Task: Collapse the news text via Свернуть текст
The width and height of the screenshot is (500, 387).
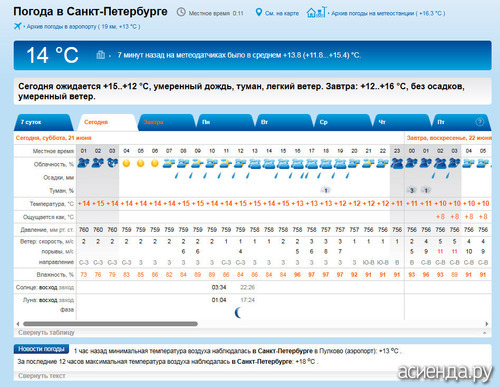Action: point(42,376)
